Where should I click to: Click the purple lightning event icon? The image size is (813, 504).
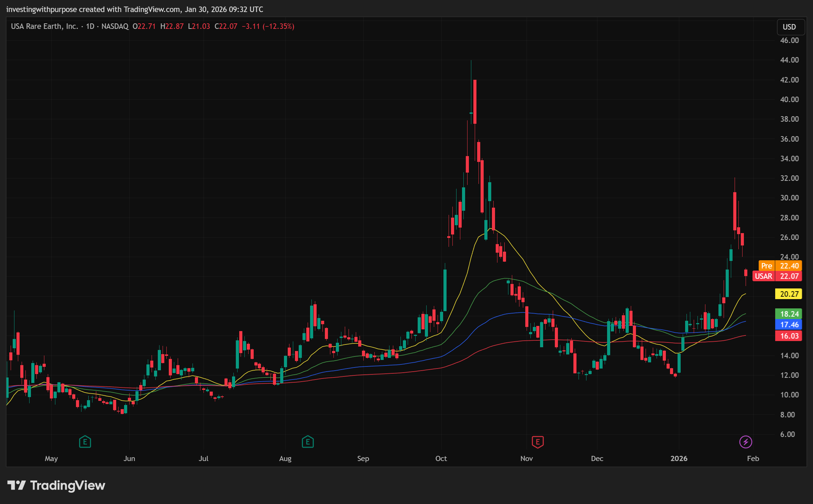click(x=746, y=442)
